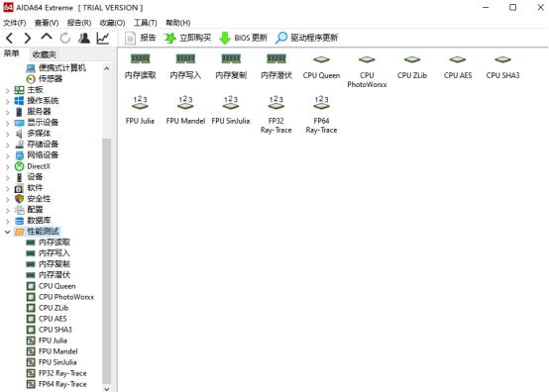Select 内存潜伏 in the sidebar tree
This screenshot has width=549, height=392.
pos(49,275)
